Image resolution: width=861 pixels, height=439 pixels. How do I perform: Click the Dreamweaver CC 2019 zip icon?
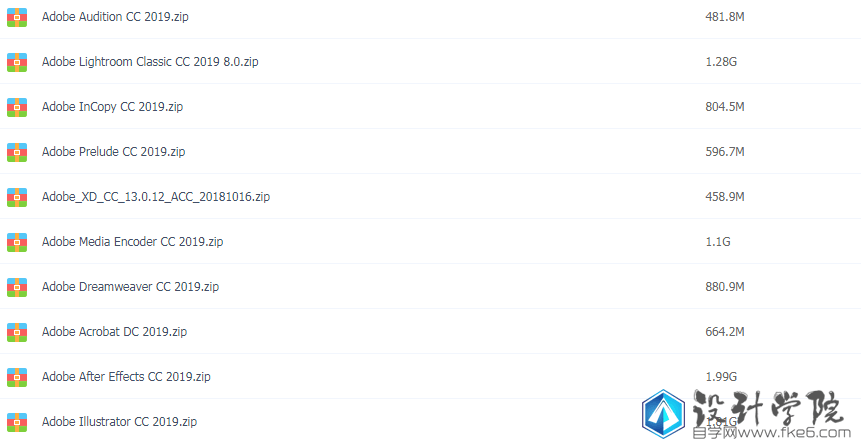point(17,287)
